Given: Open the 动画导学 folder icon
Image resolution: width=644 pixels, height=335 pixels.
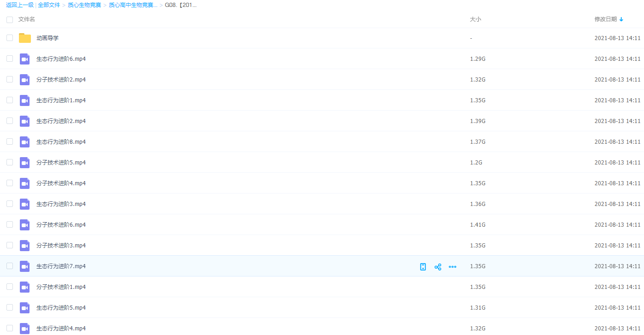Looking at the screenshot, I should (25, 38).
